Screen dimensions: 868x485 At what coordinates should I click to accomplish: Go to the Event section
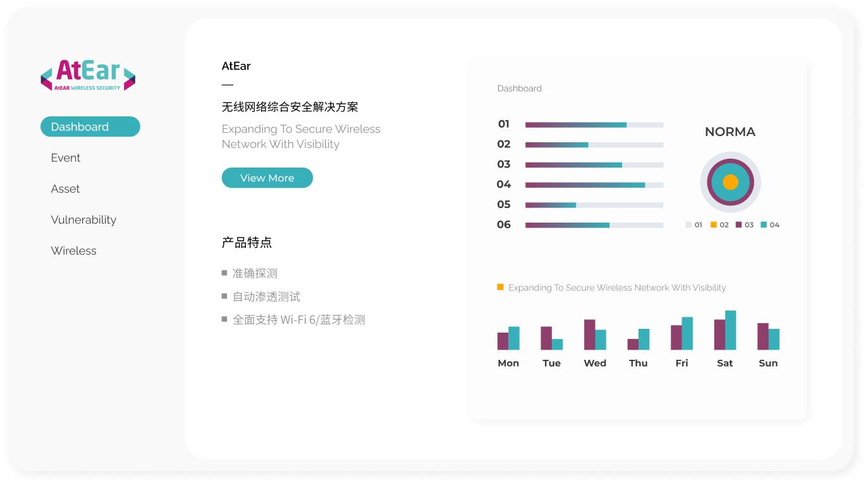66,157
